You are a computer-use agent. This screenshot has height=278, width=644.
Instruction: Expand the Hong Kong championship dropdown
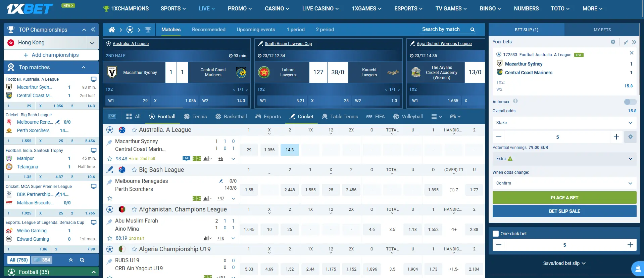click(x=92, y=43)
